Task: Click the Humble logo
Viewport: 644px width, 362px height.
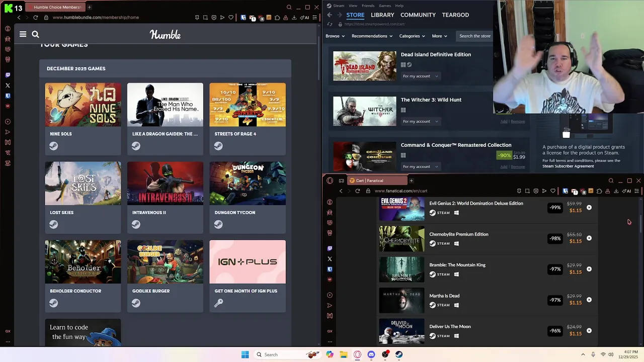Action: point(165,35)
